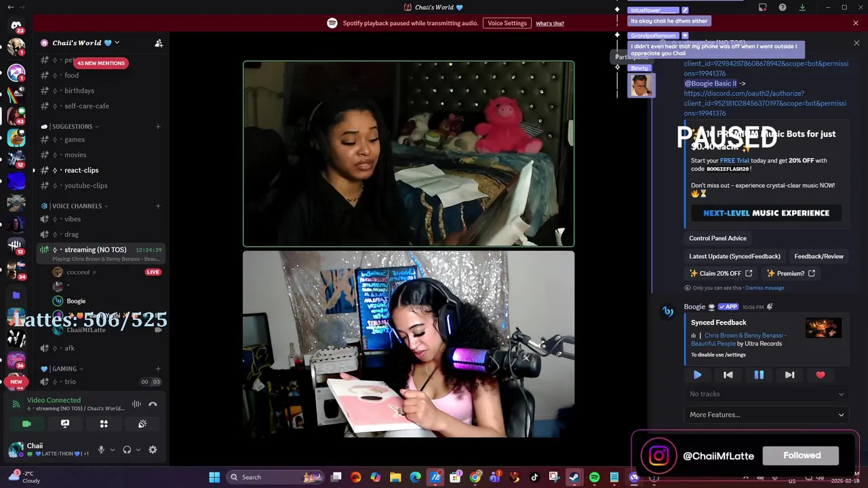The height and width of the screenshot is (488, 868).
Task: Open Voice Settings from the Spotify notice
Action: [507, 23]
